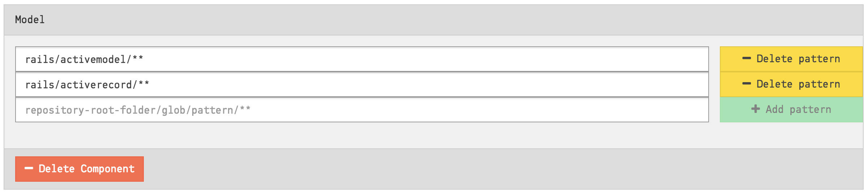Image resolution: width=868 pixels, height=194 pixels.
Task: Click the first yellow Delete pattern label
Action: pos(798,59)
